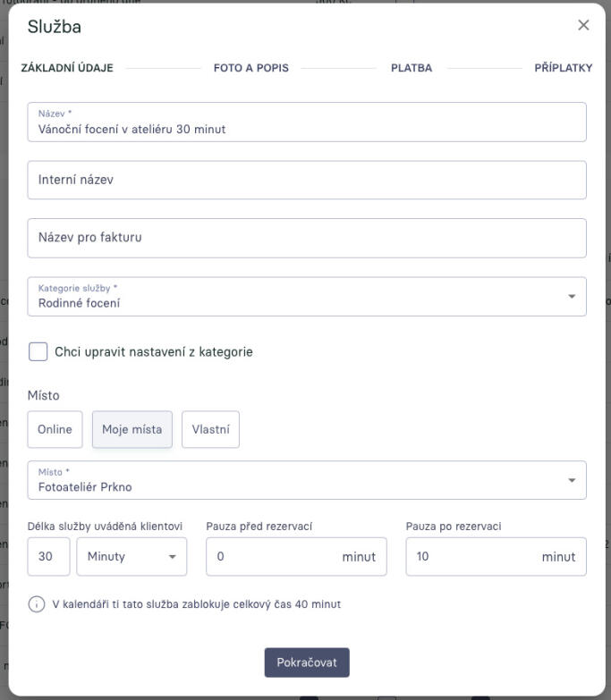The height and width of the screenshot is (700, 611).
Task: Click the Název pro fakturu field
Action: [x=307, y=238]
